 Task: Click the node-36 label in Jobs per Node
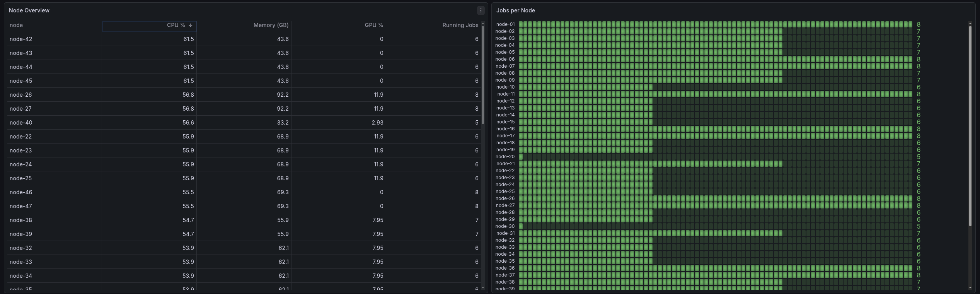505,268
